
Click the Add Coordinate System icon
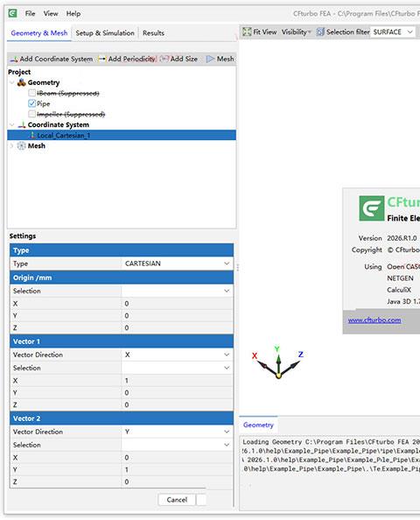coord(14,59)
